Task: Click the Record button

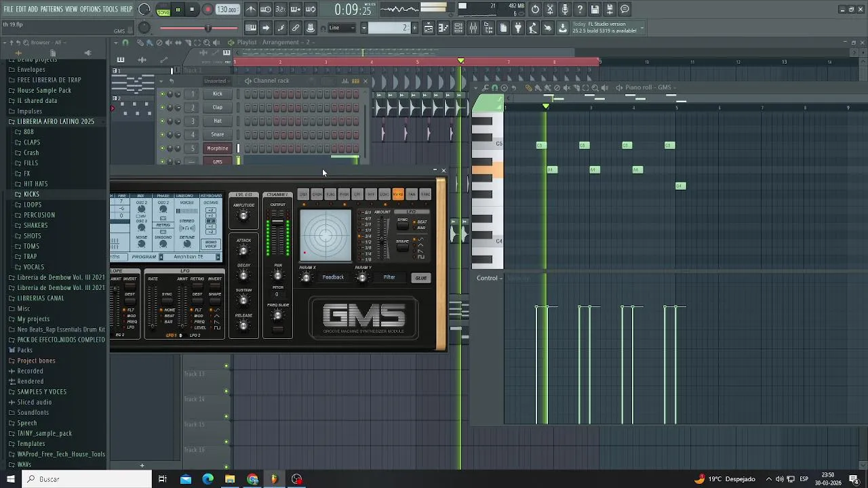Action: 208,9
